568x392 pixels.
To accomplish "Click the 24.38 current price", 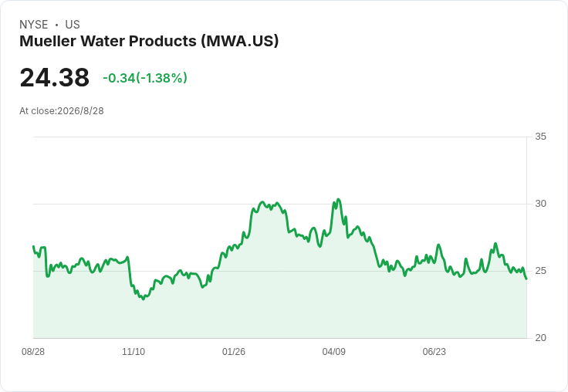I will (x=54, y=77).
